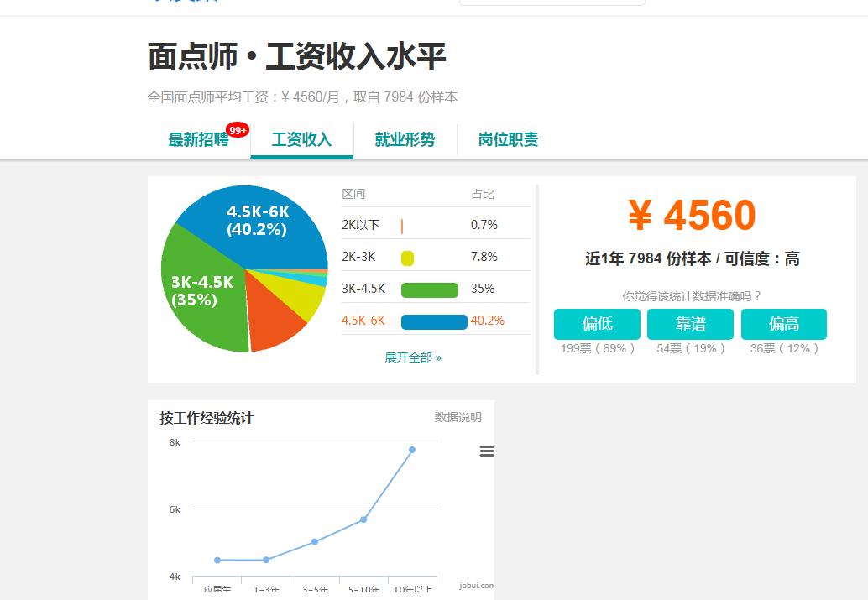Image resolution: width=868 pixels, height=600 pixels.
Task: Go to the 最新招聘 tab
Action: coord(201,140)
